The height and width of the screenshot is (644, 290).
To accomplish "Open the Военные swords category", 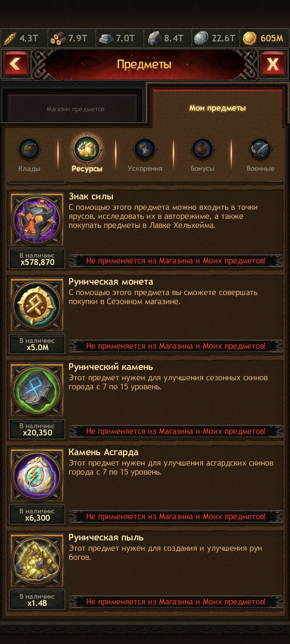I will click(260, 155).
